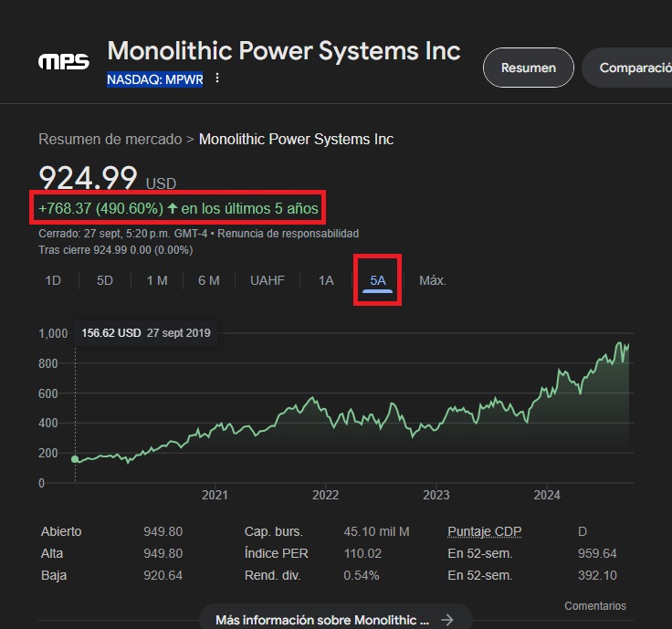Click the arrow on the Más información button
Viewport: 672px width, 629px height.
pos(447,620)
